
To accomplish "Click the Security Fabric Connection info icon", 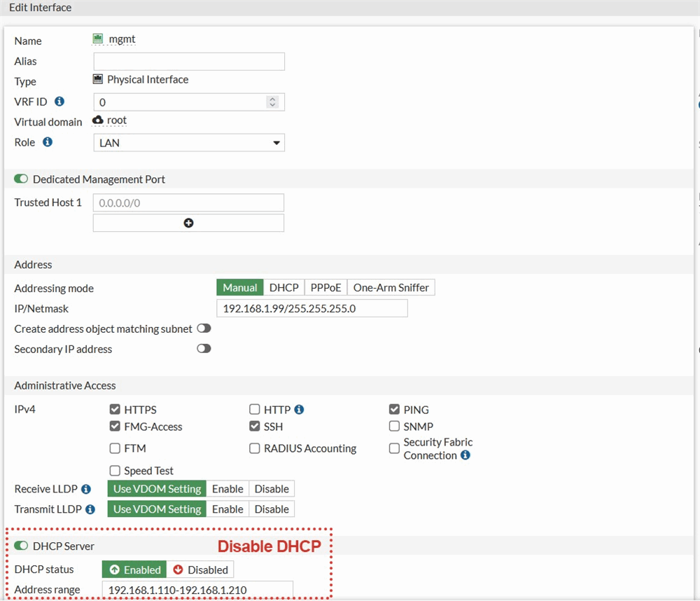I will [465, 455].
